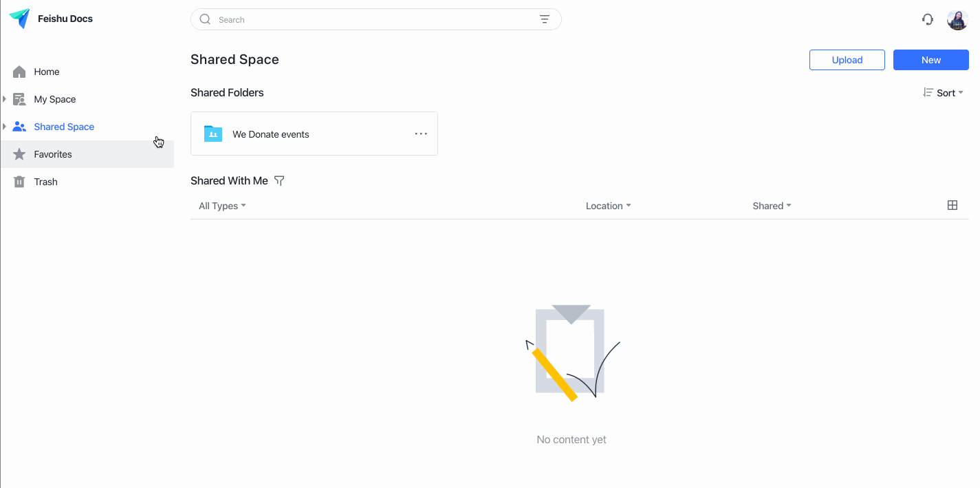The width and height of the screenshot is (980, 488).
Task: Open the notification bell
Action: [927, 19]
